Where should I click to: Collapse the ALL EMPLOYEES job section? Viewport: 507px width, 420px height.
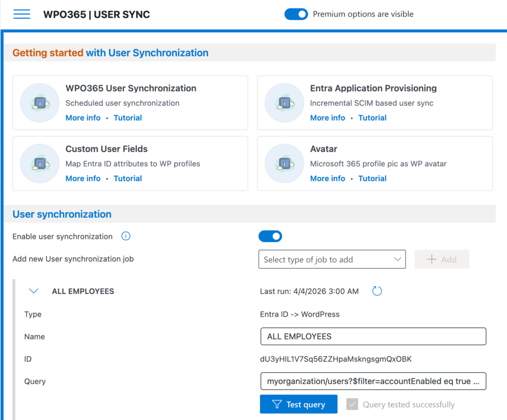point(33,291)
